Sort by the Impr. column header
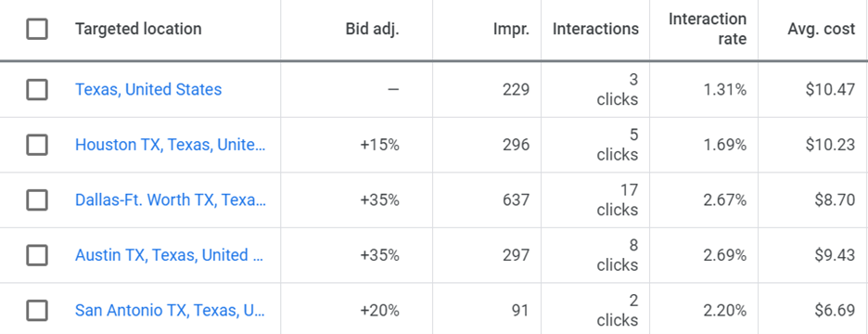This screenshot has height=334, width=868. [x=512, y=29]
